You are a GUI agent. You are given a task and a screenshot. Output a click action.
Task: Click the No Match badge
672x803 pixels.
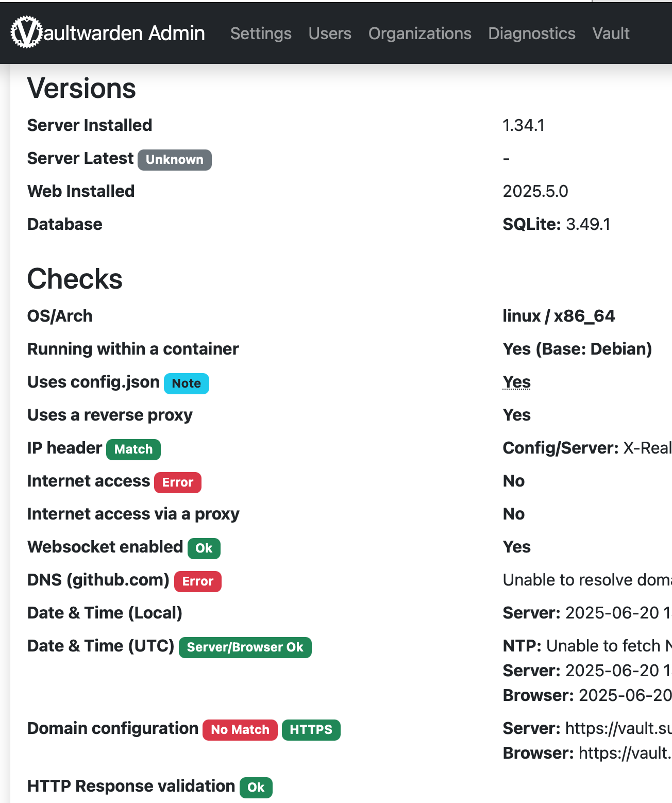[x=240, y=730]
